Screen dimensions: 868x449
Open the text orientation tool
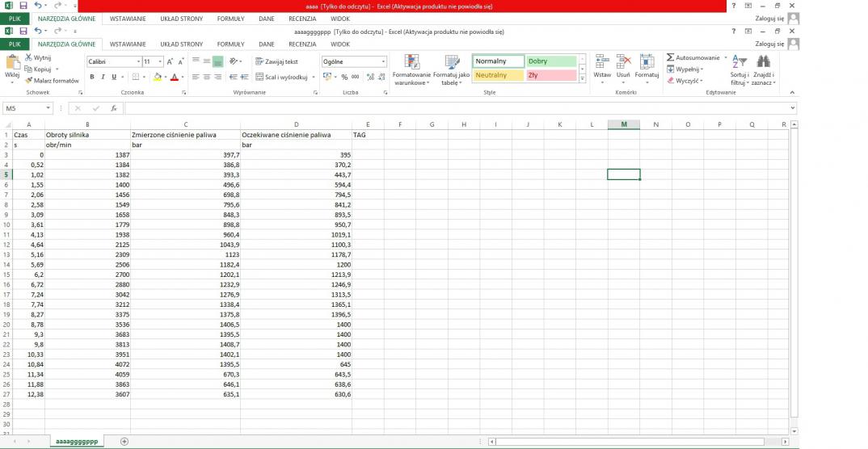(234, 61)
